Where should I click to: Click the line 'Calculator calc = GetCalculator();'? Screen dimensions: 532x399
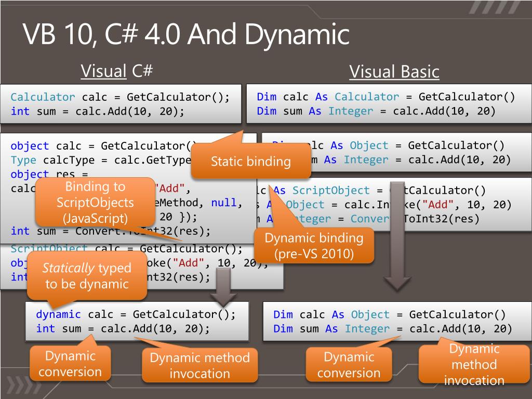pos(120,97)
